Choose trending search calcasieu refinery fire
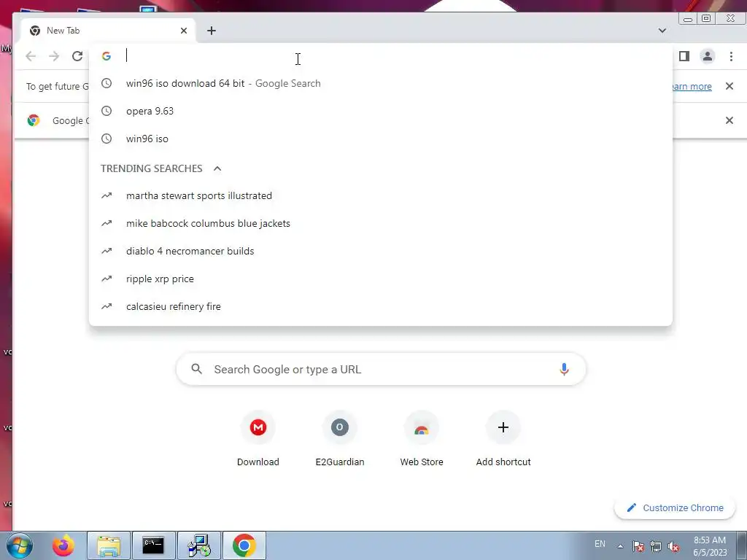This screenshot has width=747, height=560. point(381,306)
